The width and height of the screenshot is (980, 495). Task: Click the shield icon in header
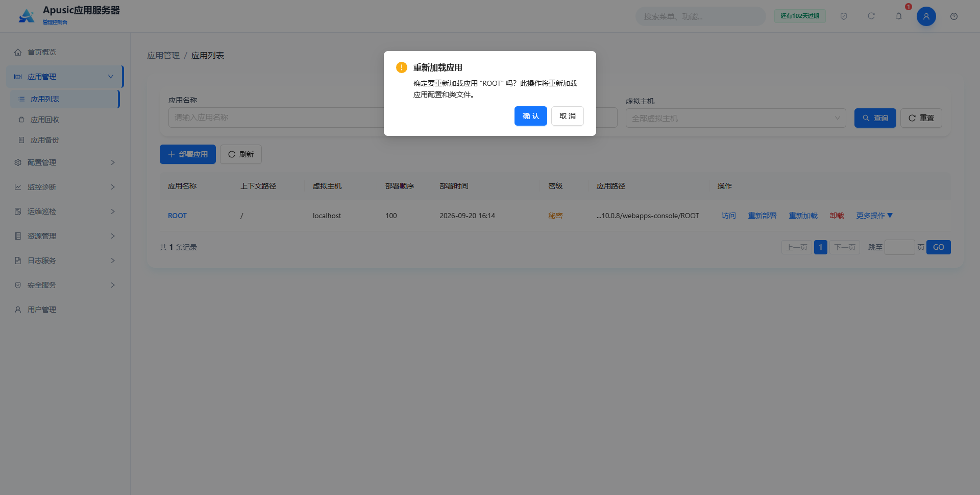(844, 16)
